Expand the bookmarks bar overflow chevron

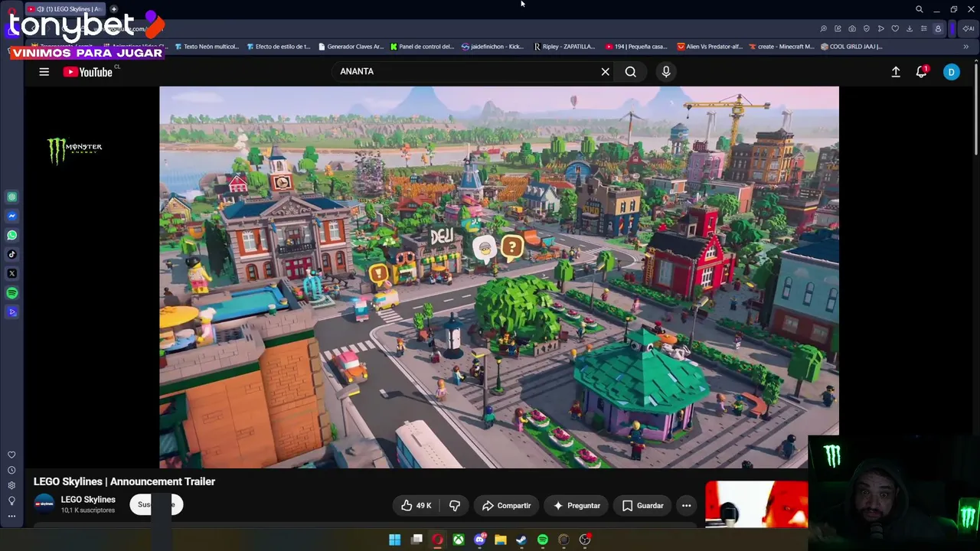tap(965, 47)
